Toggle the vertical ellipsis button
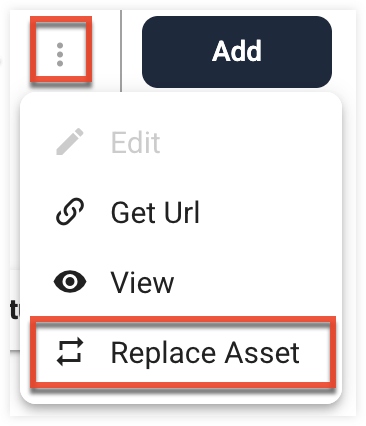The image size is (366, 426). point(60,54)
